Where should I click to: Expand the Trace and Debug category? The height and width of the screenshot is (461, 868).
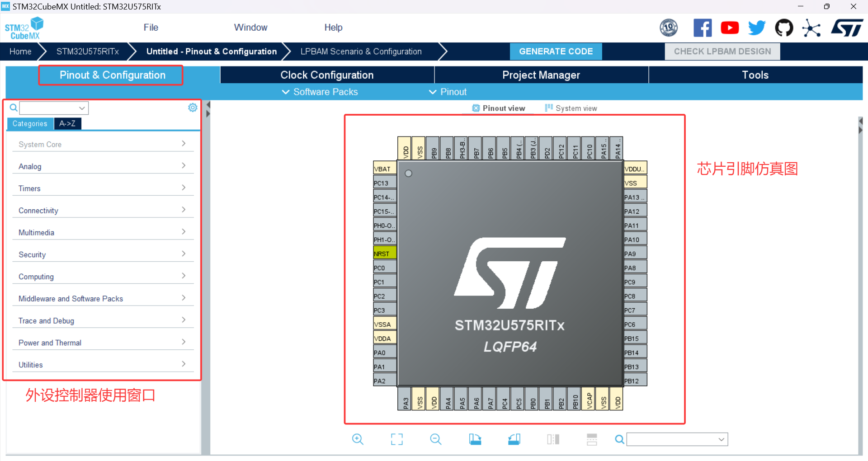point(103,321)
